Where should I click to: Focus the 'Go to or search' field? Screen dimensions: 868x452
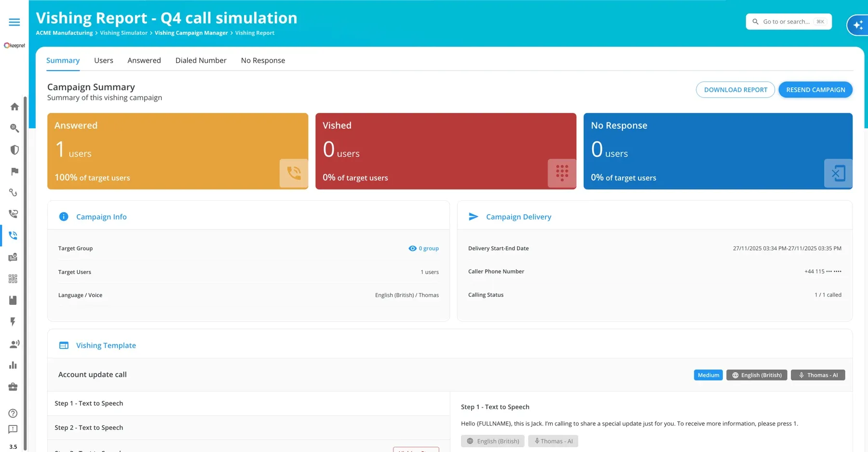[788, 22]
